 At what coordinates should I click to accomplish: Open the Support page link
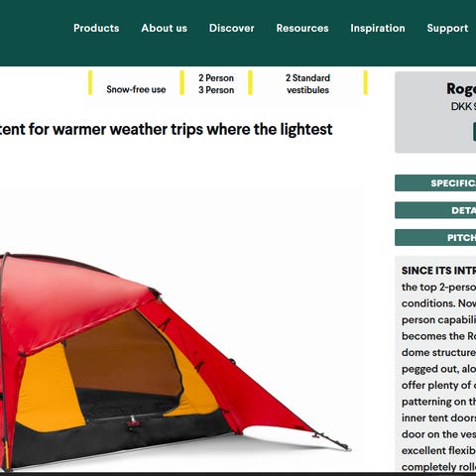tap(447, 28)
